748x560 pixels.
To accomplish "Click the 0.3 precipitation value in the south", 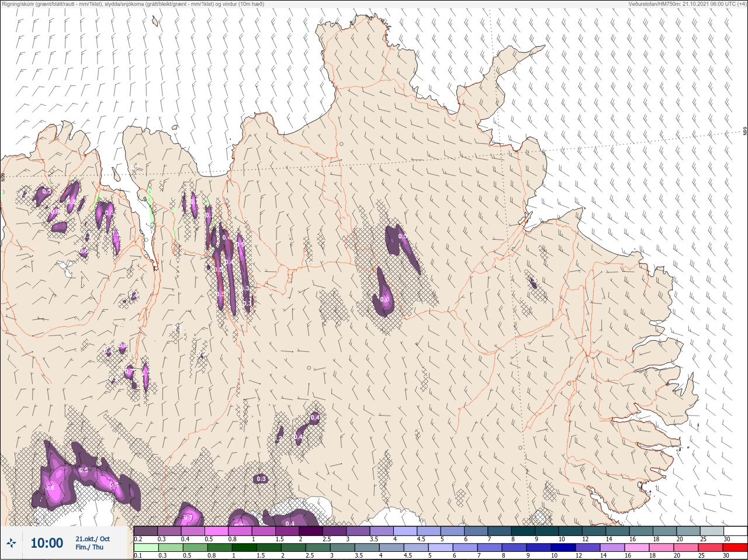I will pos(261,479).
